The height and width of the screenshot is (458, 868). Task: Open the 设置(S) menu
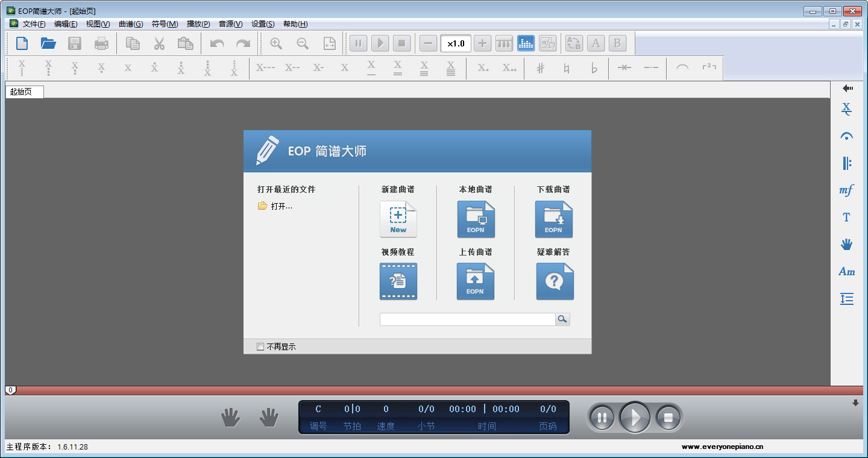263,24
